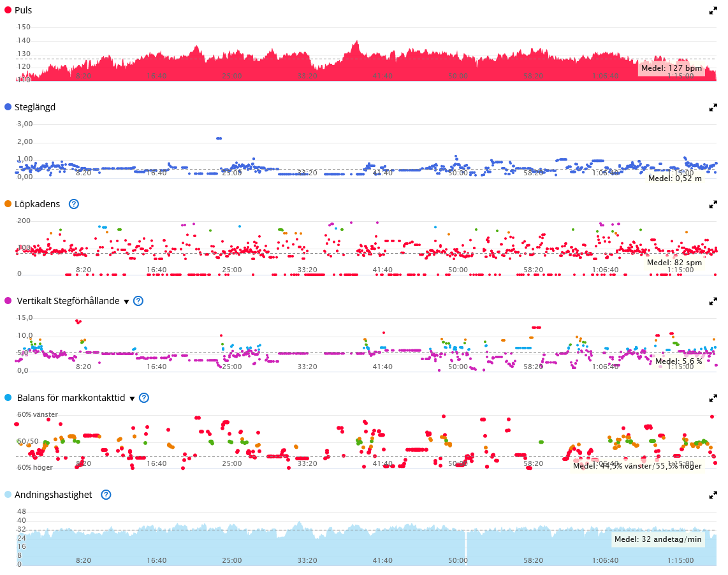This screenshot has width=728, height=575.
Task: Select the Puls chart title
Action: click(23, 10)
